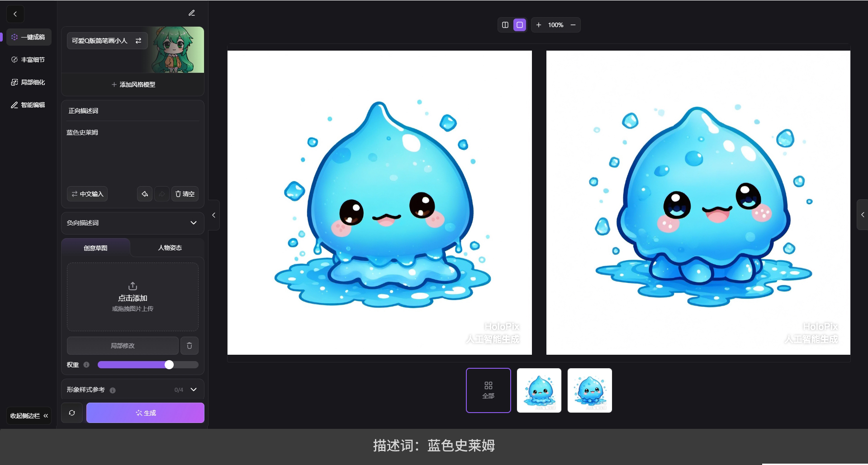Viewport: 868px width, 465px height.
Task: Click the 正向描述词 section label
Action: (x=83, y=111)
